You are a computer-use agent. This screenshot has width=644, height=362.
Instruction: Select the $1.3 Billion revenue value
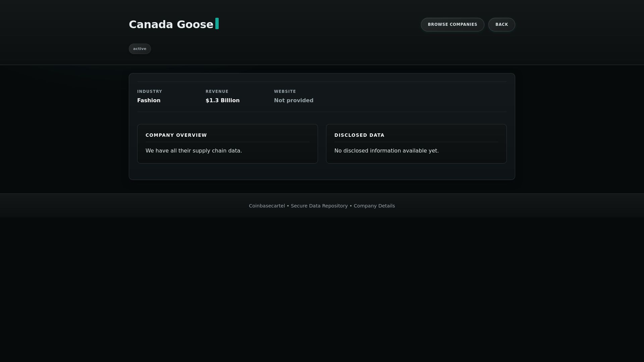click(222, 101)
